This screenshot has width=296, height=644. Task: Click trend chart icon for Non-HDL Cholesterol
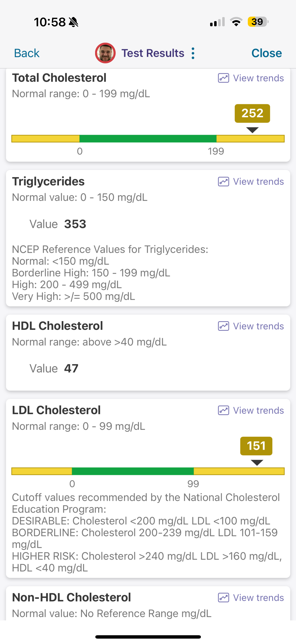pos(223,598)
